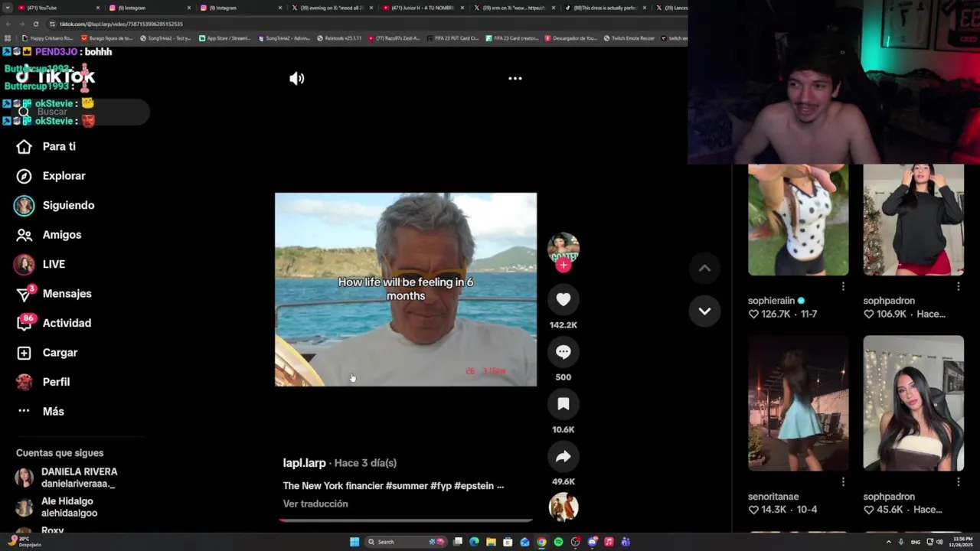
Task: Play the How life will be video
Action: click(406, 289)
